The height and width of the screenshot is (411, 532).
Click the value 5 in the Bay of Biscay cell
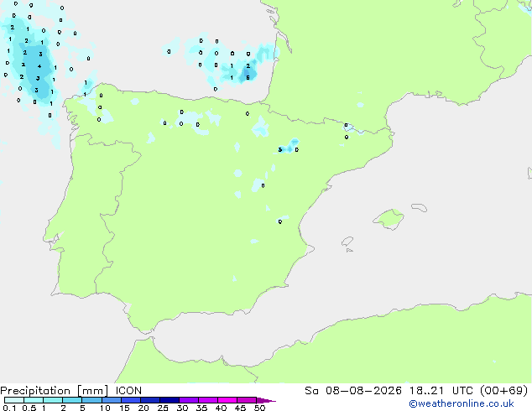coord(248,78)
